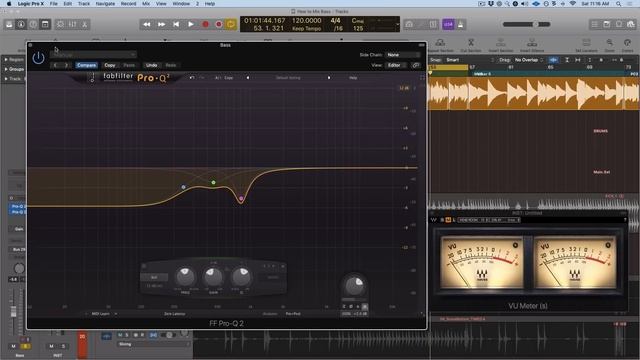
Task: Toggle the purple count-in 1234 button
Action: coord(448,24)
